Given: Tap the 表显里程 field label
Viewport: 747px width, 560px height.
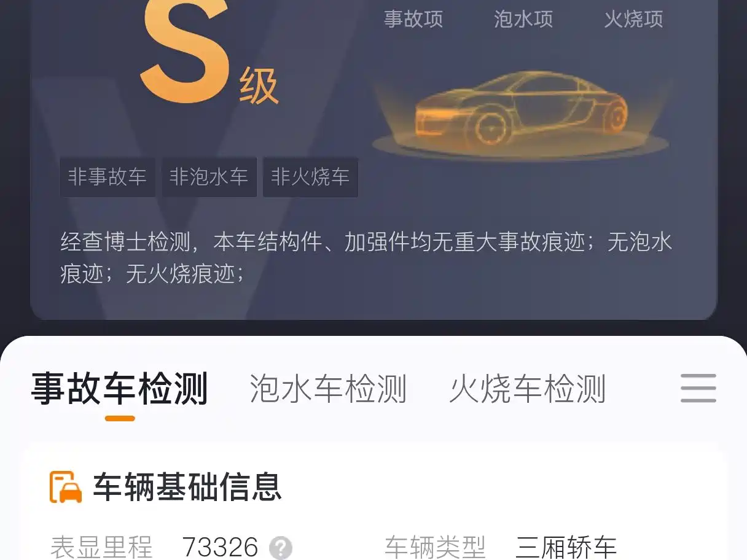Looking at the screenshot, I should [101, 547].
